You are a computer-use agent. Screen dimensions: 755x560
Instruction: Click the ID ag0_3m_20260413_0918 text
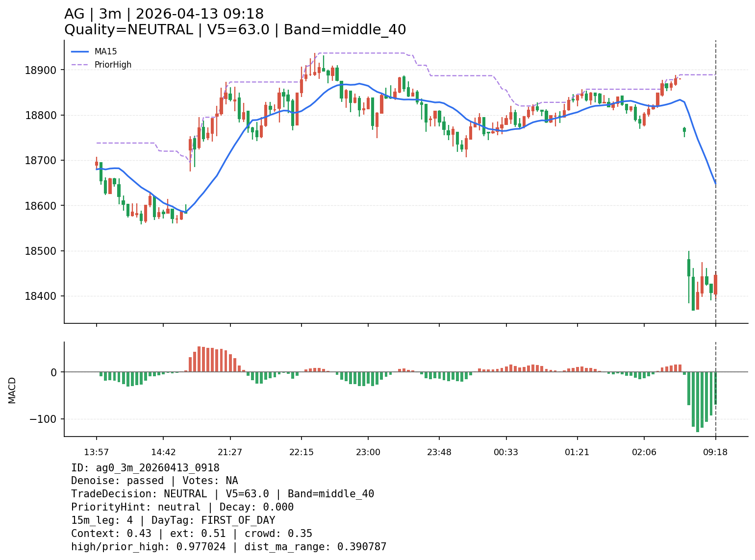pyautogui.click(x=145, y=468)
